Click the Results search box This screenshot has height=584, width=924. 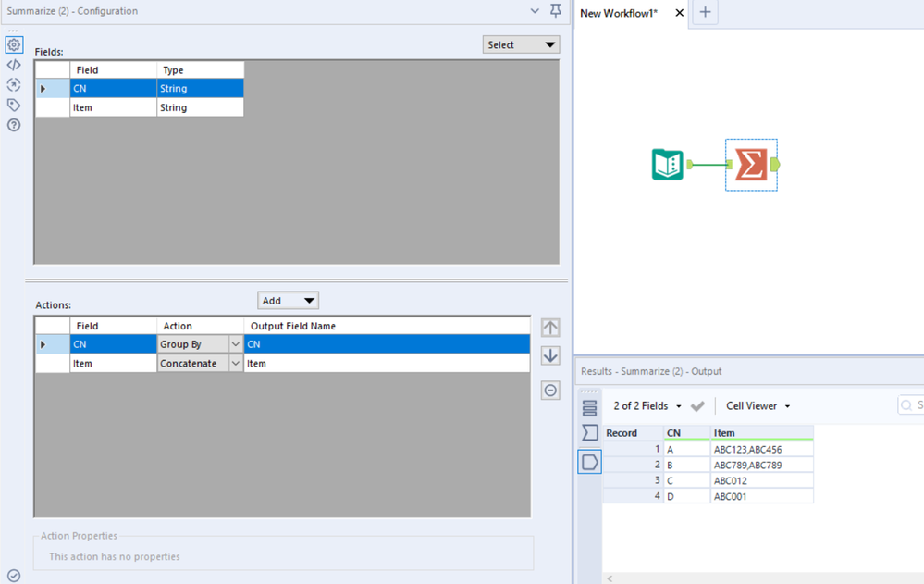(x=911, y=405)
